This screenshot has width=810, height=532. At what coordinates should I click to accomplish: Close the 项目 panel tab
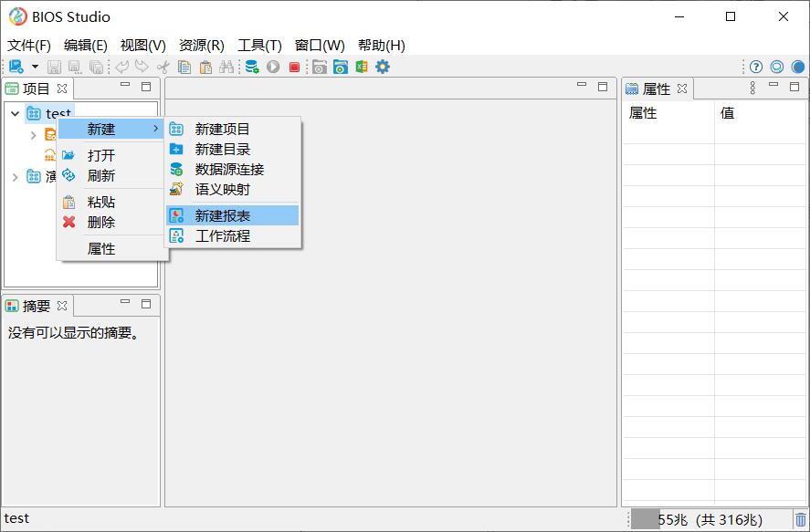[x=62, y=89]
